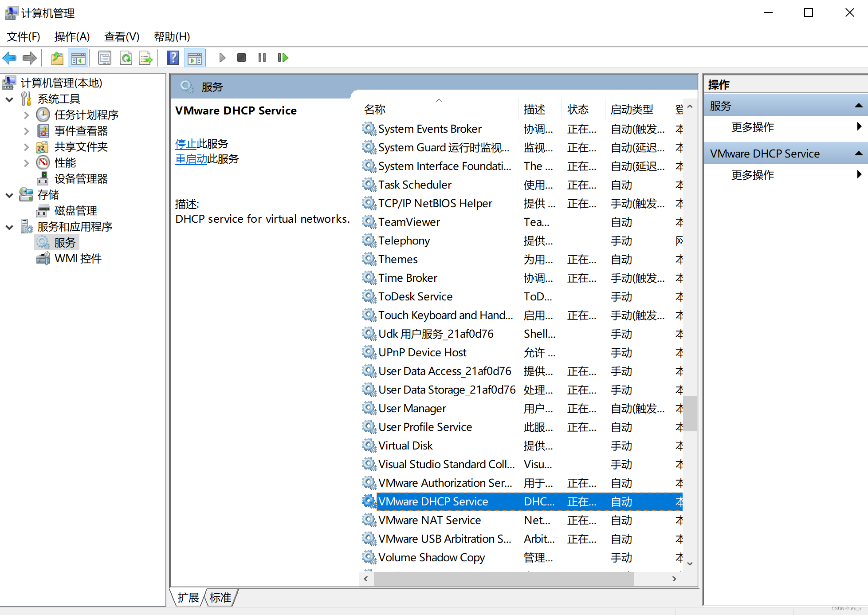Viewport: 868px width, 615px height.
Task: Click the Export list toolbar icon
Action: (x=146, y=58)
